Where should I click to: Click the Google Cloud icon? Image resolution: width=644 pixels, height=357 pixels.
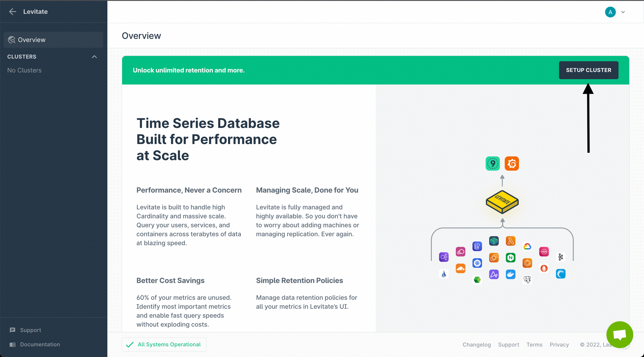(x=527, y=246)
